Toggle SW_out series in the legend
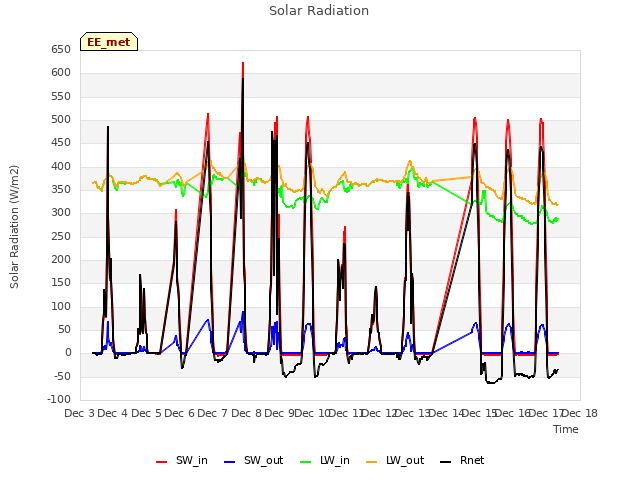 tap(253, 460)
